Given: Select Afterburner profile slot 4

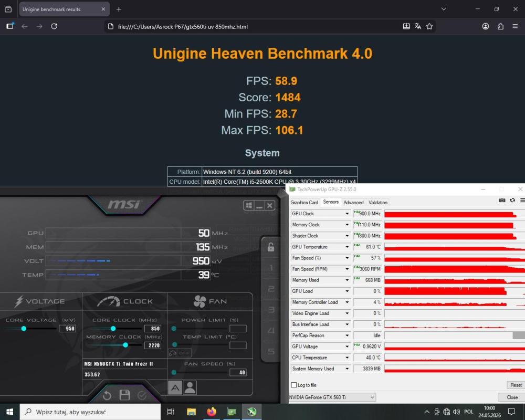Looking at the screenshot, I should pos(271,331).
